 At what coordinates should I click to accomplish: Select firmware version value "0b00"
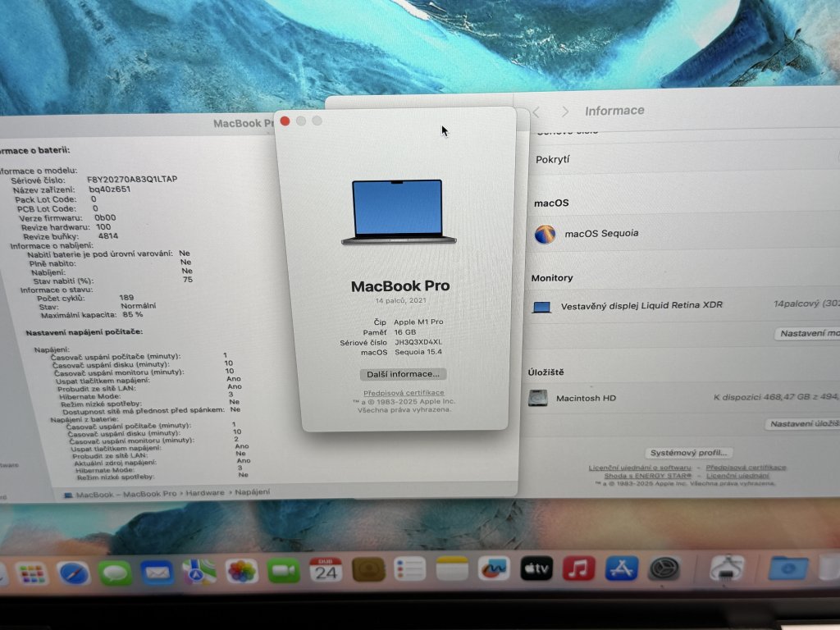105,217
